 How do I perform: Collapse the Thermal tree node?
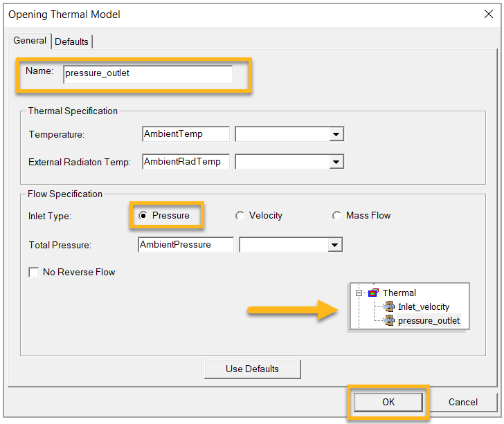[360, 293]
